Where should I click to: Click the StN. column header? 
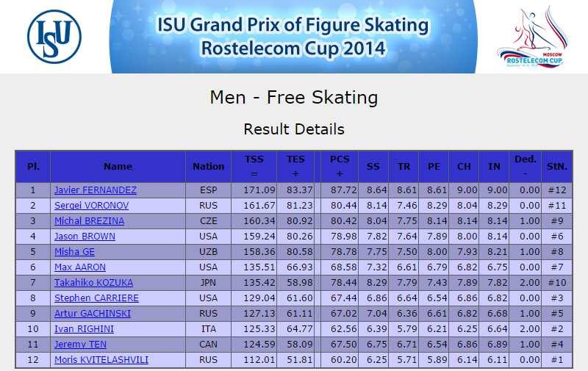(557, 166)
